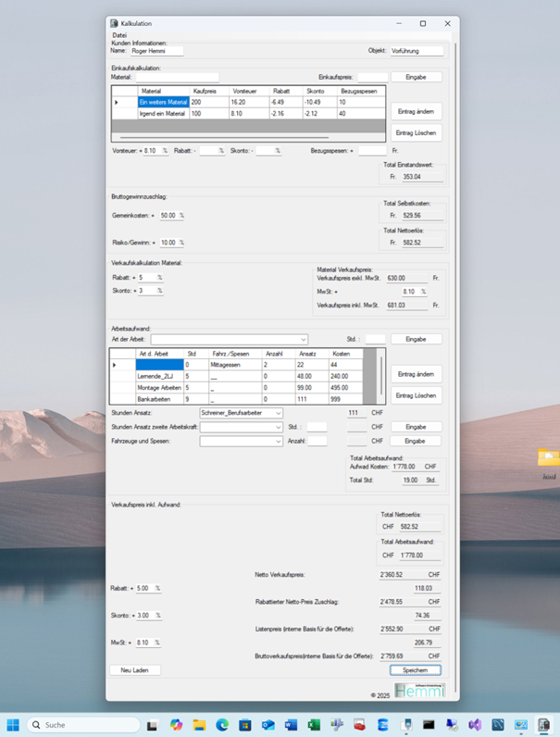Open Outlook from the taskbar
The image size is (560, 737).
click(x=268, y=725)
